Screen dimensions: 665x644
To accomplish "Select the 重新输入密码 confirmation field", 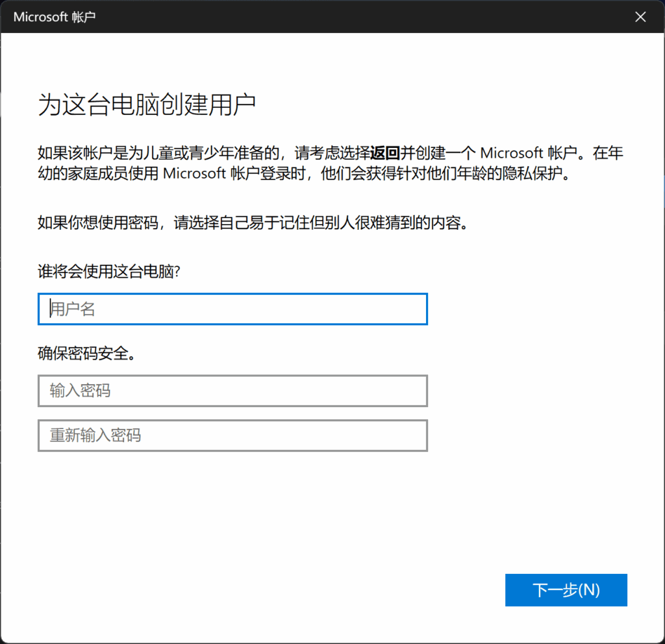I will [x=232, y=435].
